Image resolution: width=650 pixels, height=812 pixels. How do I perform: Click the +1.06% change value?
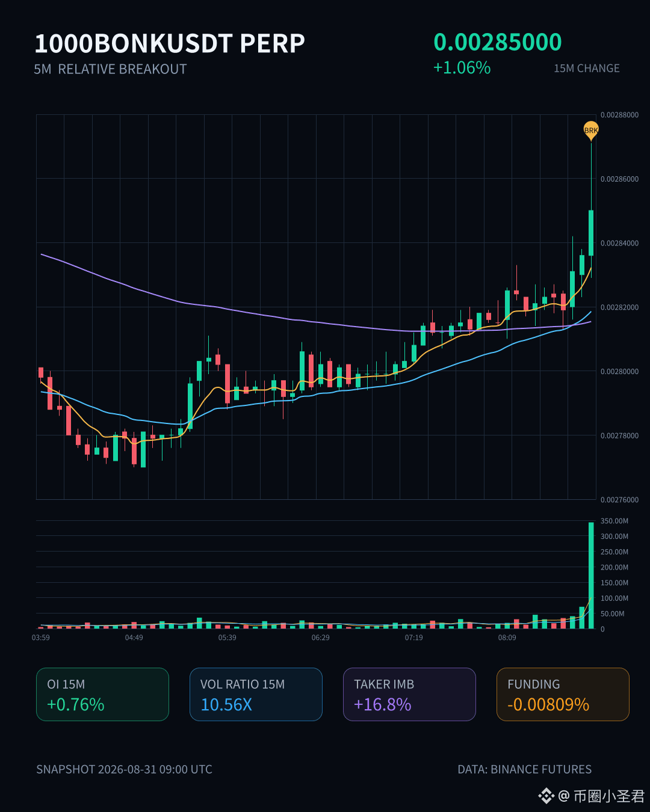(462, 67)
